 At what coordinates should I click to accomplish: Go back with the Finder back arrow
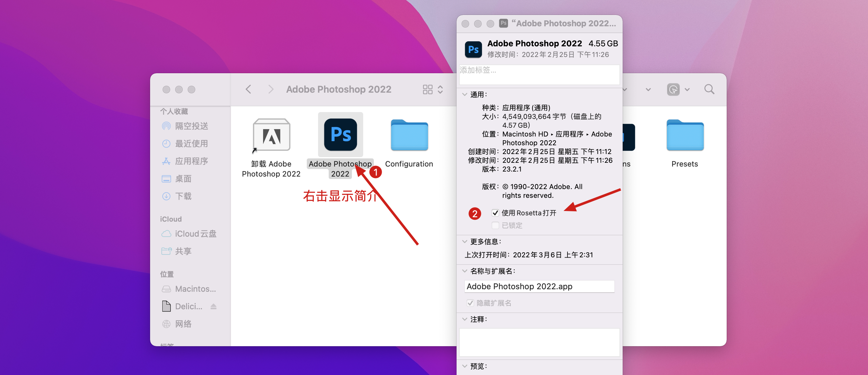click(x=248, y=90)
